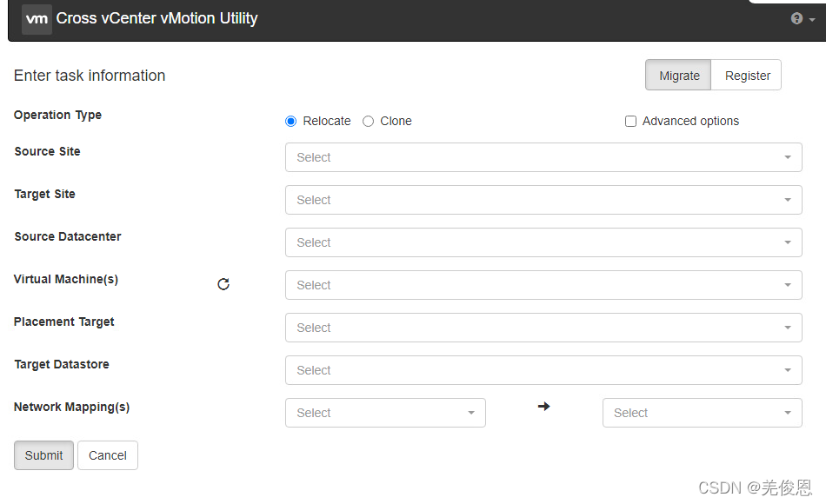Switch to the Register tab

[x=747, y=76]
